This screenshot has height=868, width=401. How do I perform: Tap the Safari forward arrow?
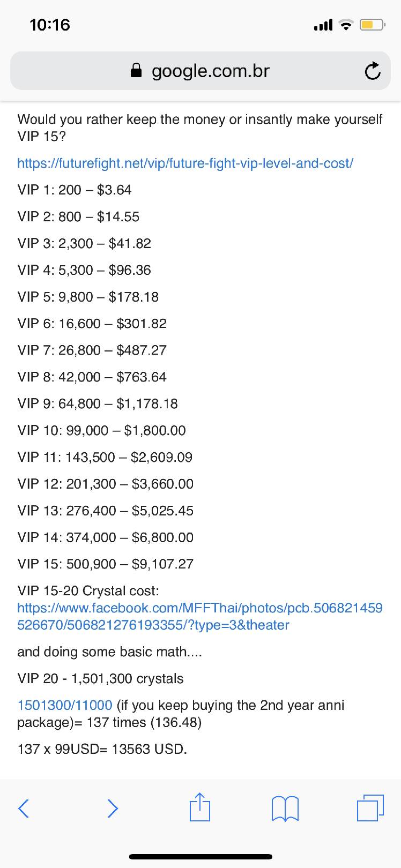(x=112, y=807)
